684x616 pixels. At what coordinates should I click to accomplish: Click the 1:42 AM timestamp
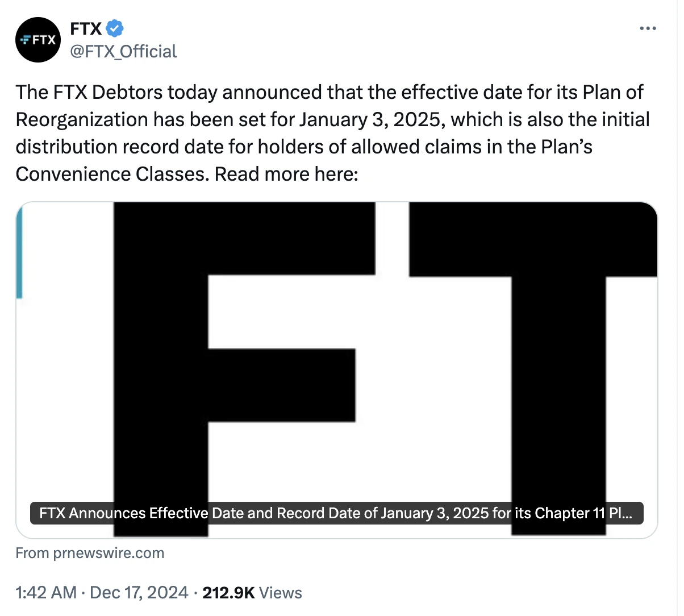coord(46,593)
